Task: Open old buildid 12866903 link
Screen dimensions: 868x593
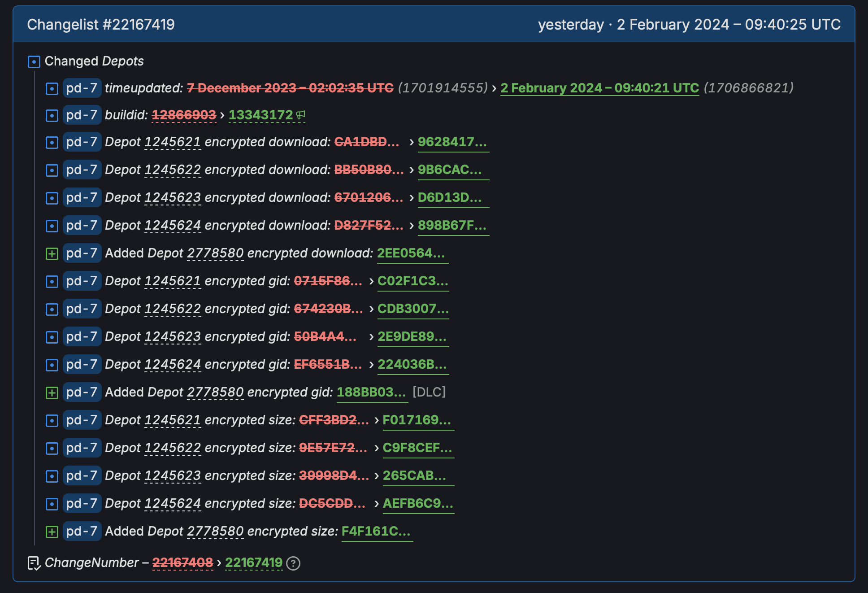Action: pyautogui.click(x=184, y=115)
